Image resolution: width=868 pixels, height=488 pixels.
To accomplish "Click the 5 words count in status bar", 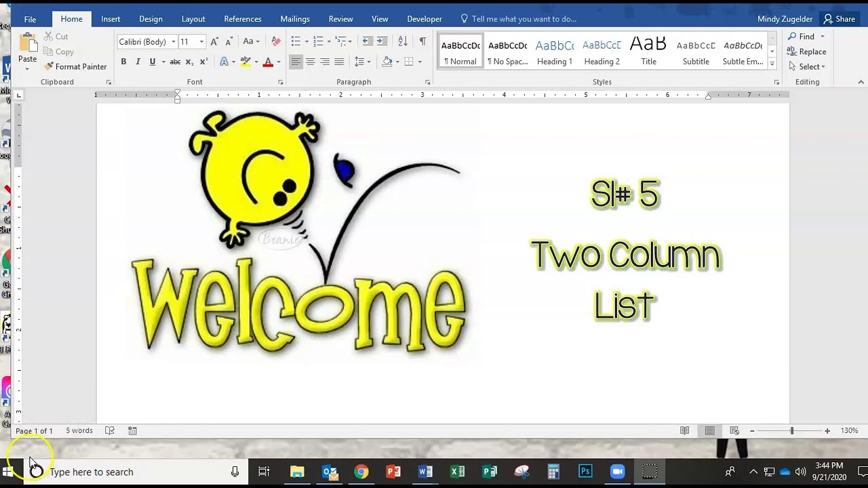I will [x=79, y=431].
